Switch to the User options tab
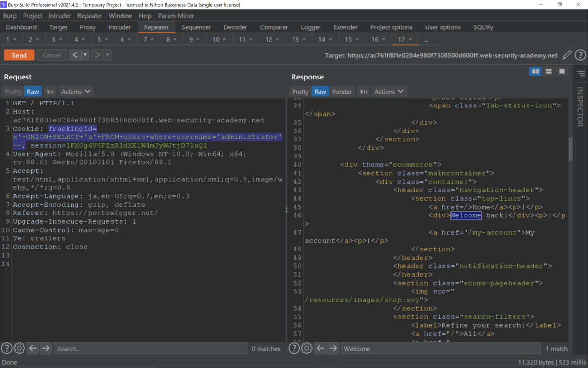The height and width of the screenshot is (368, 588). (442, 27)
